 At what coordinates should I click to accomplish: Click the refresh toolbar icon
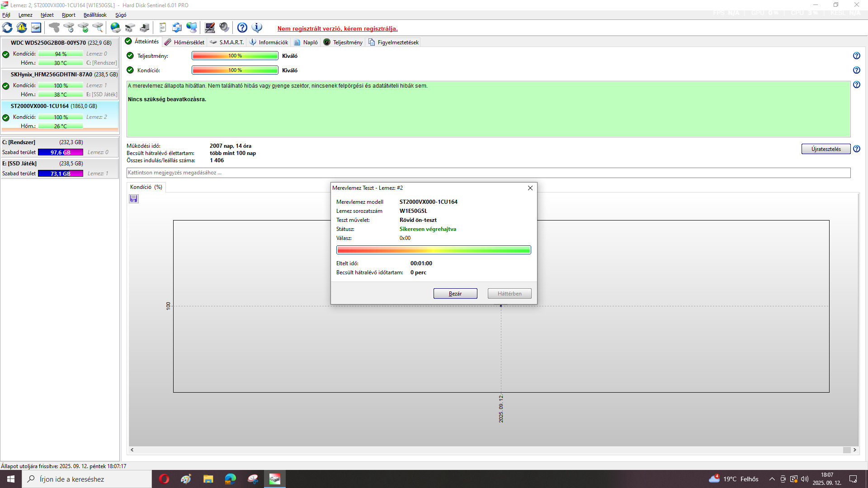[8, 28]
